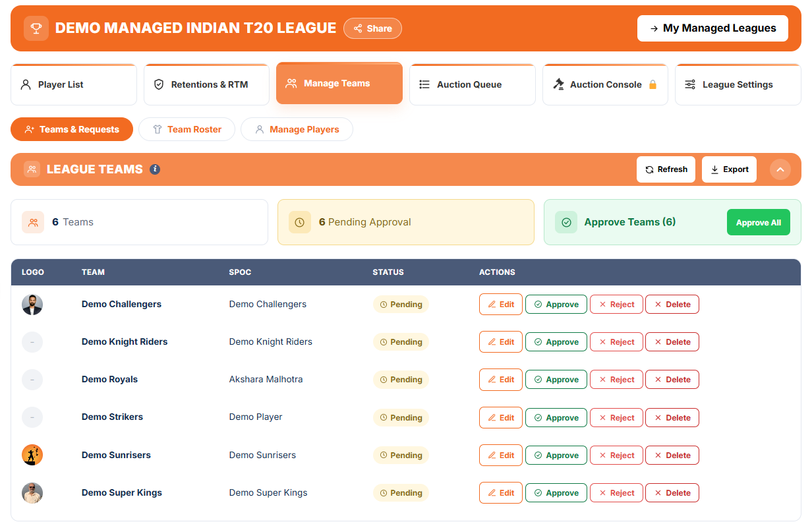Collapse the League Teams section
Viewport: 812px width, 528px height.
click(780, 169)
